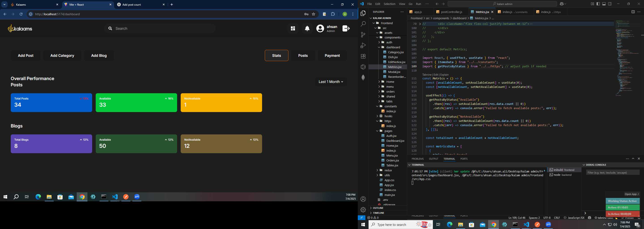
Task: Open the Copilot dropdown in VS Code title bar
Action: pyautogui.click(x=563, y=4)
